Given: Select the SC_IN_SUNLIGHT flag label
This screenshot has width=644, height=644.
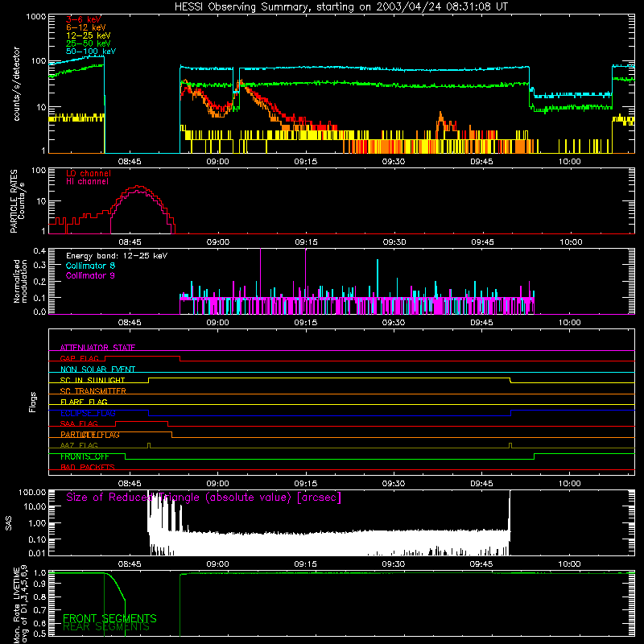Looking at the screenshot, I should coord(93,380).
